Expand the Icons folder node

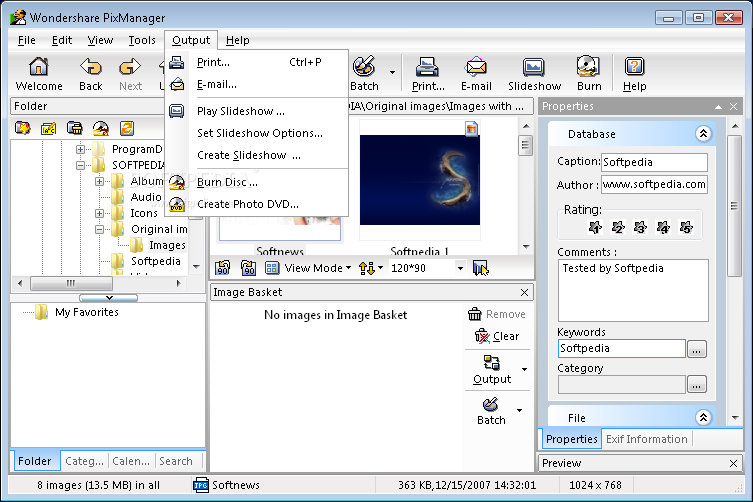(x=99, y=213)
